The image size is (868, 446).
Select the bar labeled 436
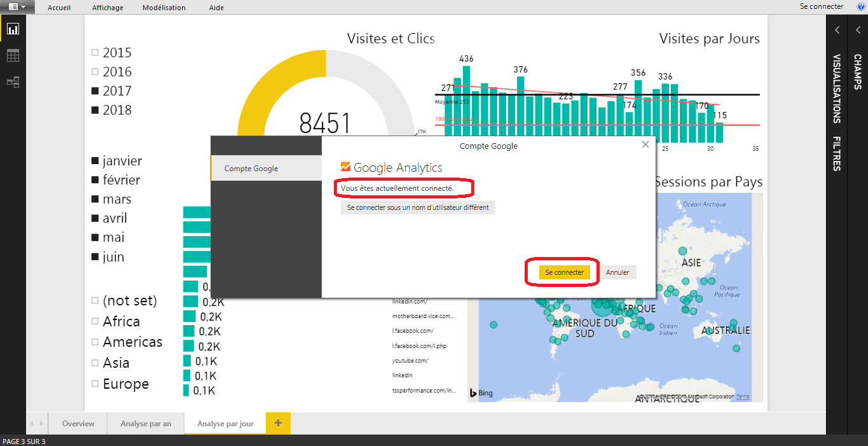coord(466,103)
